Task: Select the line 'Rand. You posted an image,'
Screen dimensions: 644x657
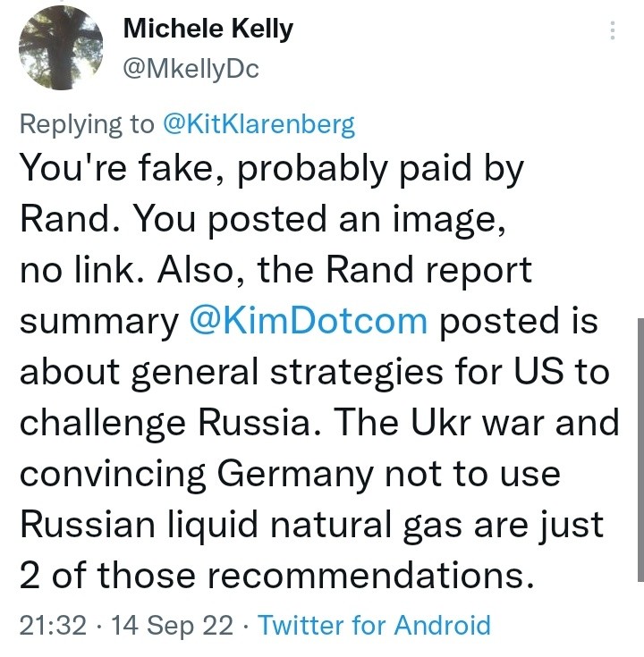Action: [x=263, y=221]
